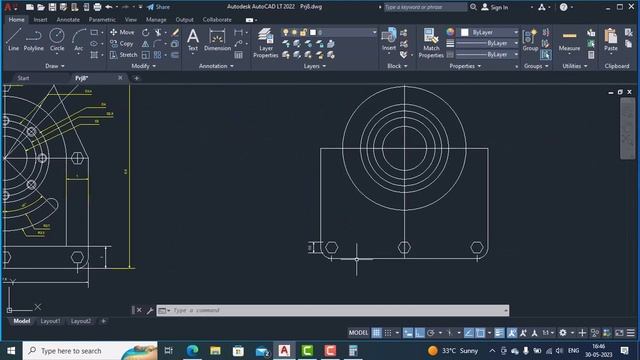Open the Parametric ribbon tab
This screenshot has width=640, height=360.
[x=102, y=20]
